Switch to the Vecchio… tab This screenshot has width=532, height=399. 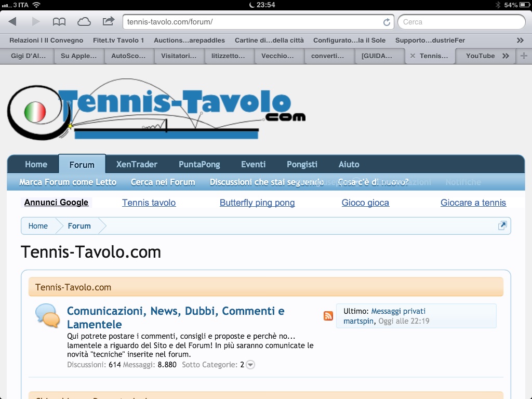tap(277, 56)
